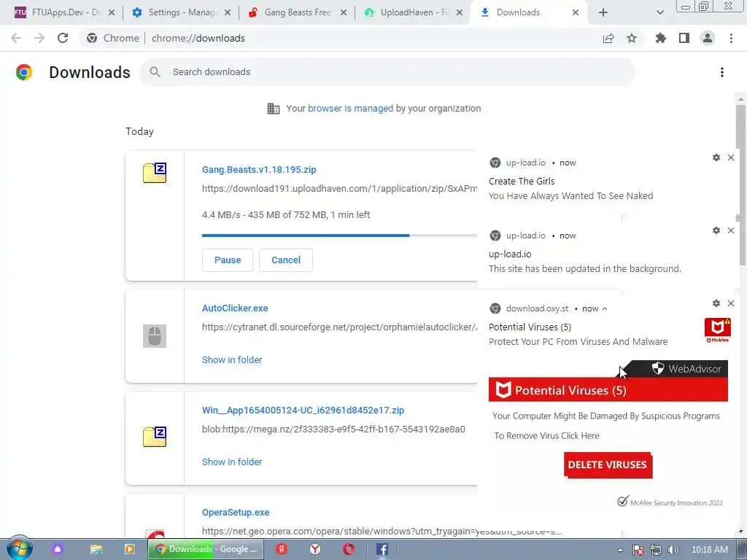Click the AutoClicker mouse icon
This screenshot has width=747, height=560.
[155, 335]
